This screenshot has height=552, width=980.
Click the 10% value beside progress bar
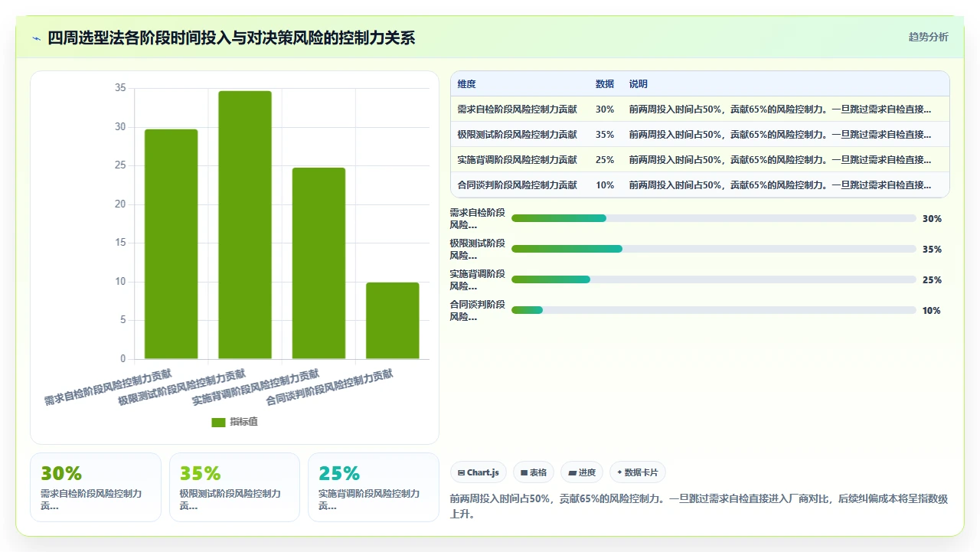[932, 310]
